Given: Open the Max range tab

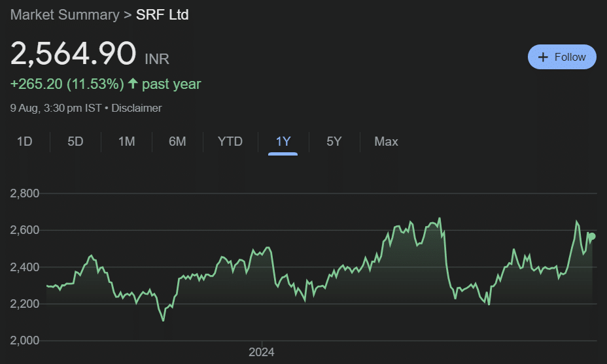Looking at the screenshot, I should point(386,142).
